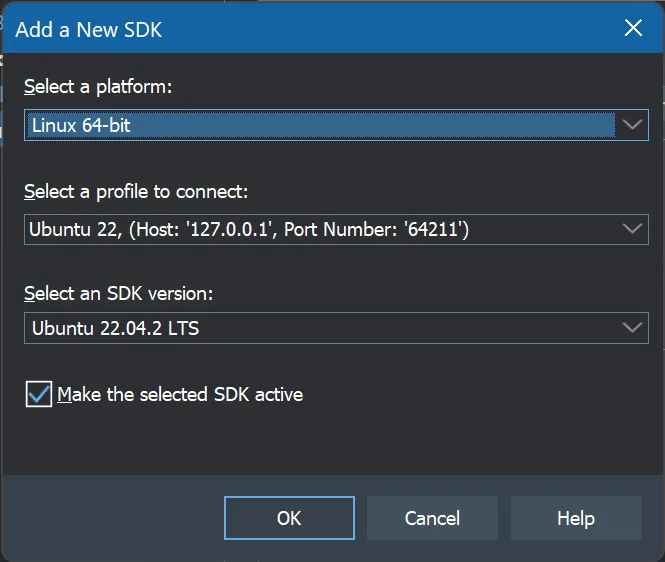Click the platform dropdown arrow
This screenshot has width=665, height=562.
pyautogui.click(x=632, y=125)
